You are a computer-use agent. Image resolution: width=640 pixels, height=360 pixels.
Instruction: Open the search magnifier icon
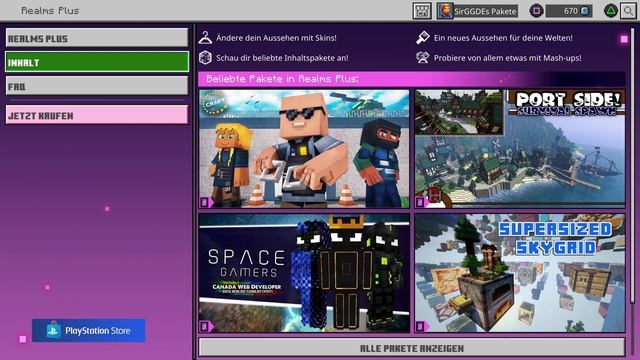(628, 11)
